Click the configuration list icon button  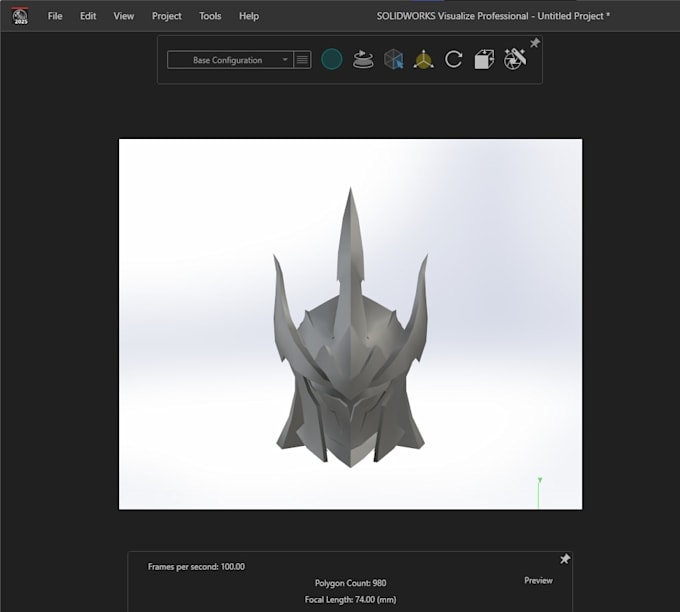pos(302,60)
